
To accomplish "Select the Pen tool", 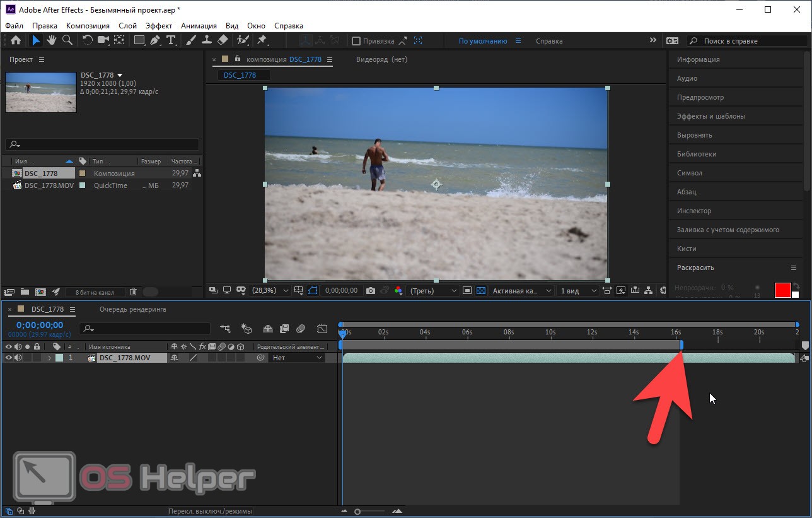I will pos(156,40).
